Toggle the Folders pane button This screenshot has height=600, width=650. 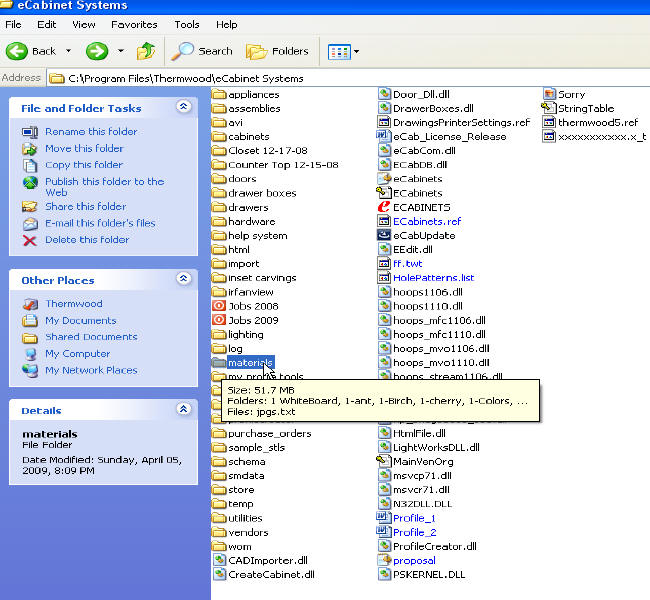pos(277,51)
